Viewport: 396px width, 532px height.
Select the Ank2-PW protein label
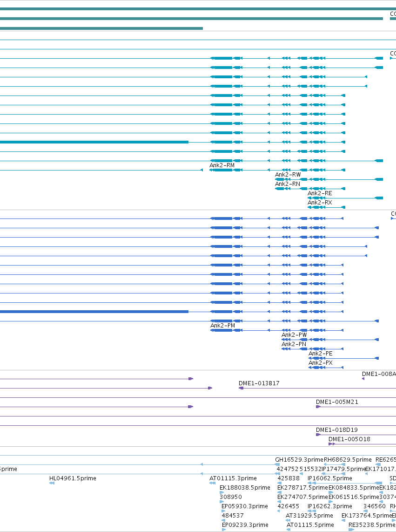294,335
